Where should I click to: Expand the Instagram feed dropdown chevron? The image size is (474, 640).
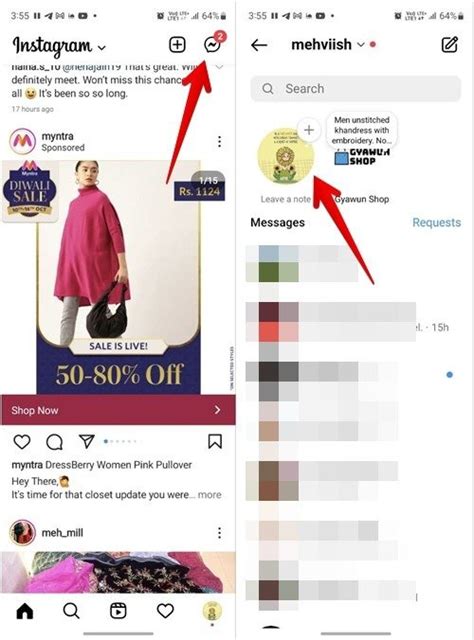click(102, 48)
